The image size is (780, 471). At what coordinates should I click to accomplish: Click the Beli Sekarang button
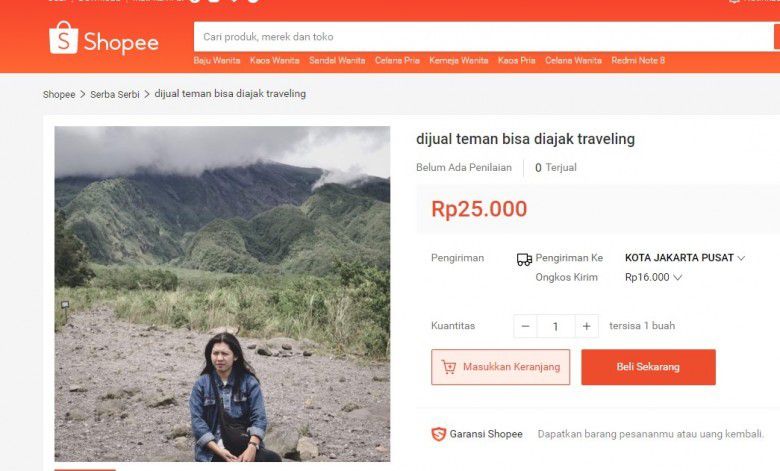pos(648,367)
